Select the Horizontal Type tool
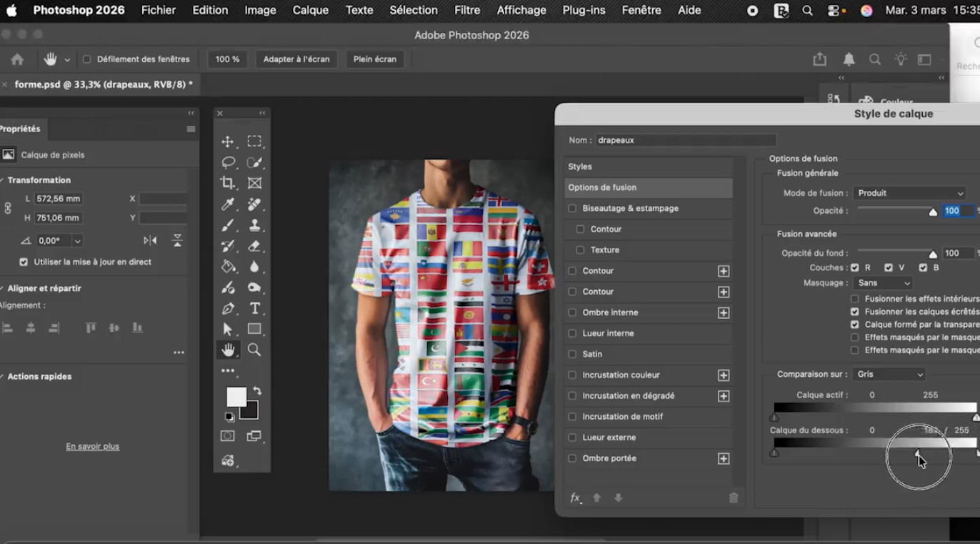 [254, 308]
